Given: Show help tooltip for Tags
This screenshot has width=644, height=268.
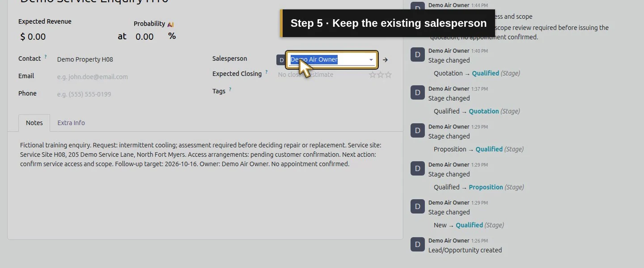Looking at the screenshot, I should pyautogui.click(x=230, y=89).
